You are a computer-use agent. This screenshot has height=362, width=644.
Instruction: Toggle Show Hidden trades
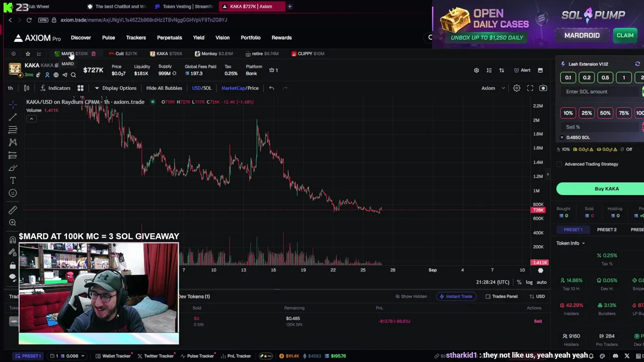tap(411, 297)
